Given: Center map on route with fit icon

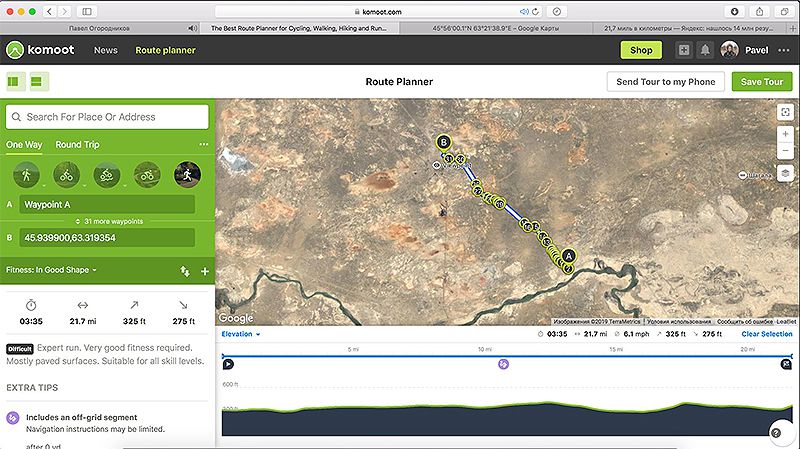Looking at the screenshot, I should pos(785,111).
